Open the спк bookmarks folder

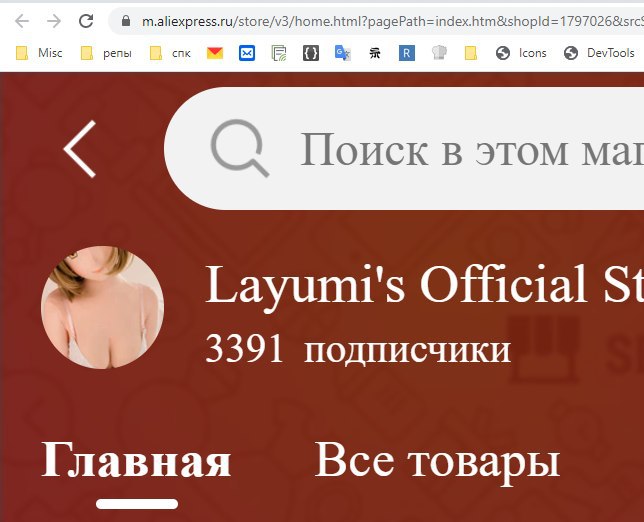point(170,53)
